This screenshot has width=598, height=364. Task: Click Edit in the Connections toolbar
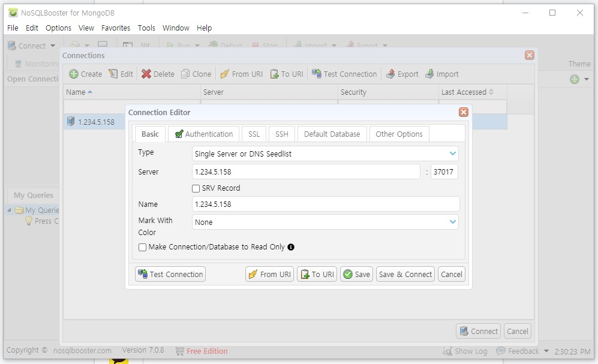pyautogui.click(x=121, y=74)
